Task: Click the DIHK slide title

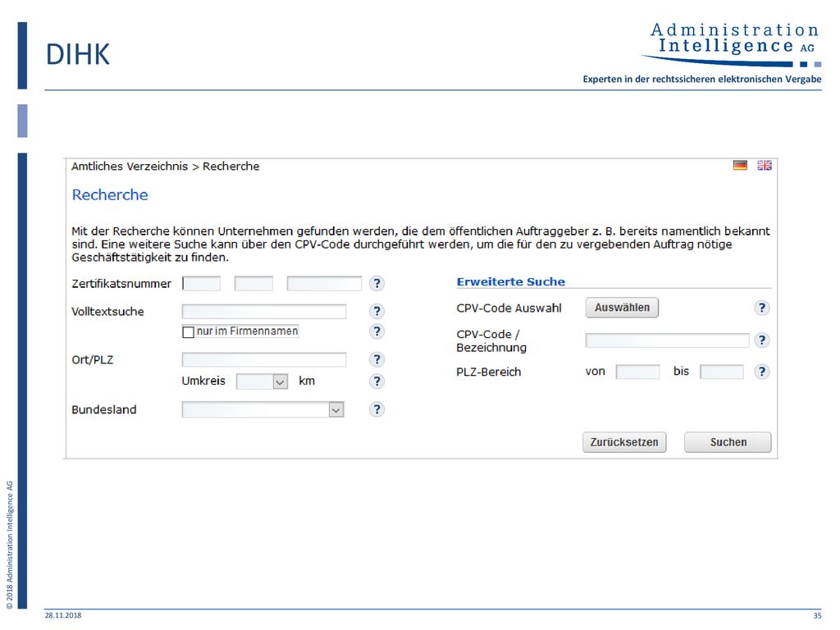Action: tap(78, 55)
